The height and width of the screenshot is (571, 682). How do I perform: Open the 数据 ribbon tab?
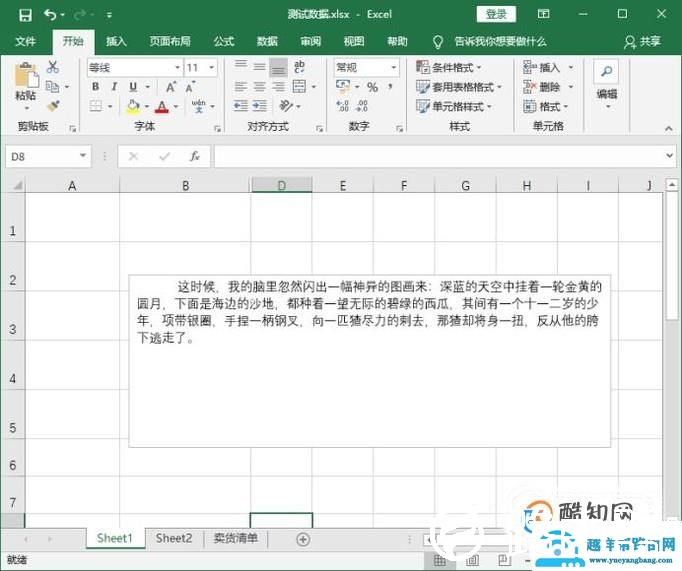coord(267,41)
